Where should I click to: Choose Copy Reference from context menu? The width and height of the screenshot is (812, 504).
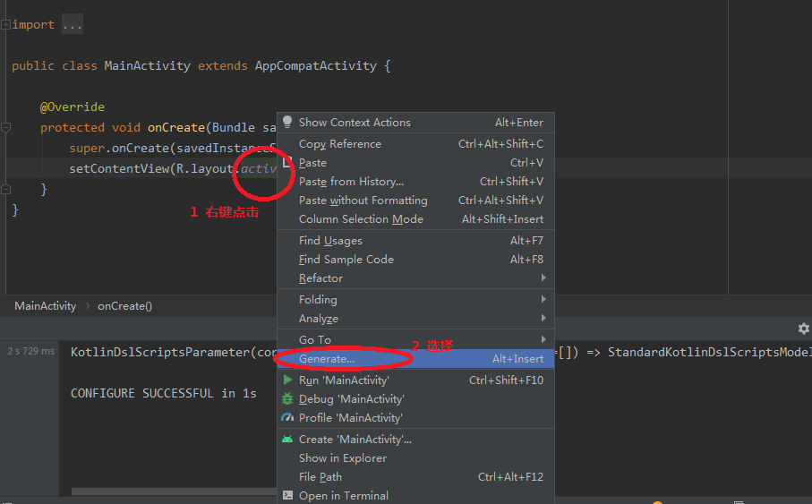(x=415, y=143)
